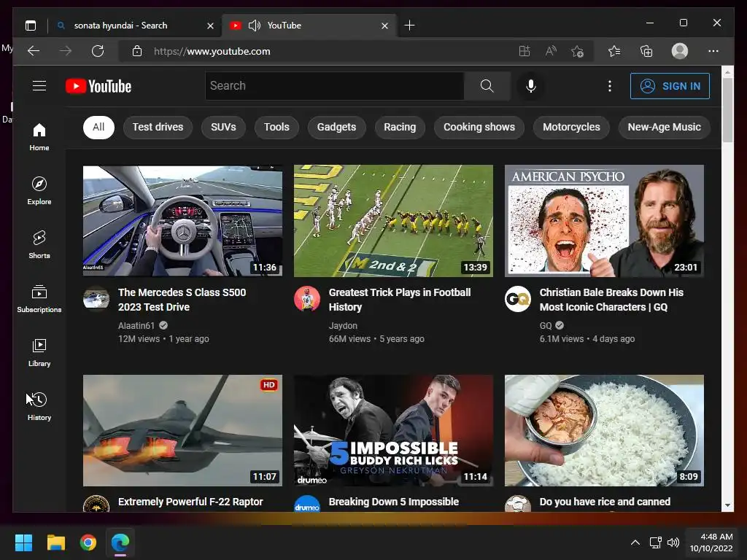Select the Motorcycles filter chip
Viewport: 747px width, 560px height.
(571, 127)
